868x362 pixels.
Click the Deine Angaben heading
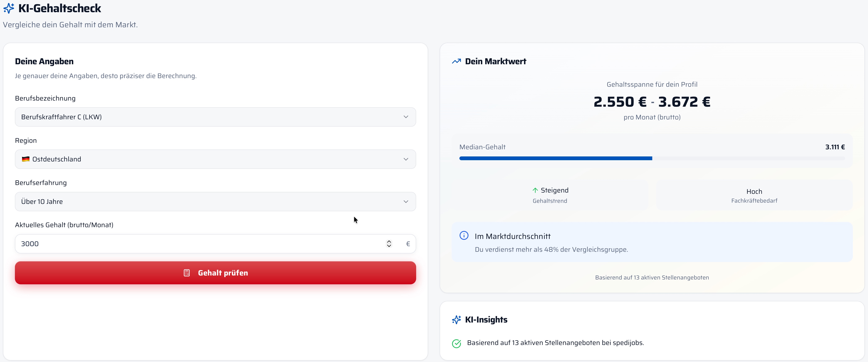point(44,61)
